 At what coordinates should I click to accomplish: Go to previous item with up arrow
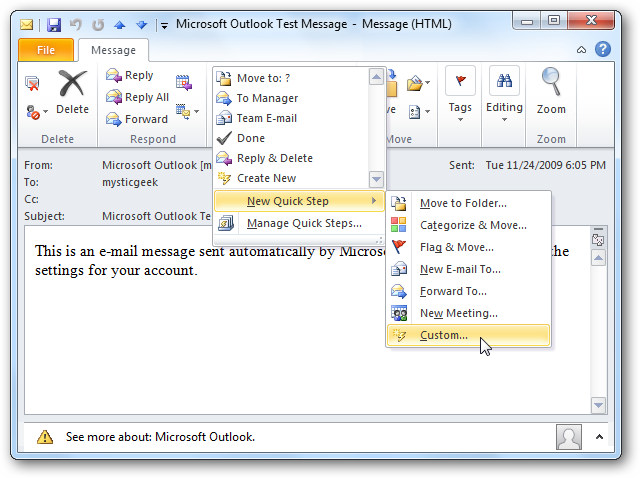tap(120, 25)
